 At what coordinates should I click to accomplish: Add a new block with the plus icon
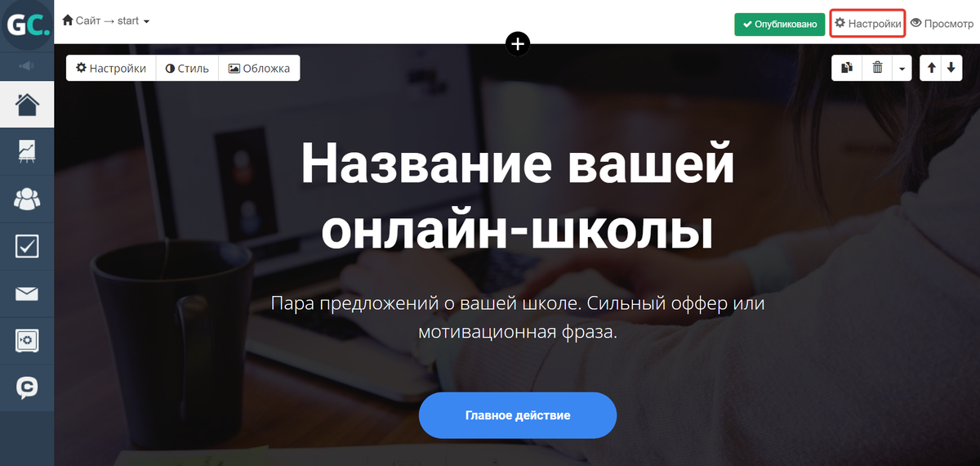point(518,43)
